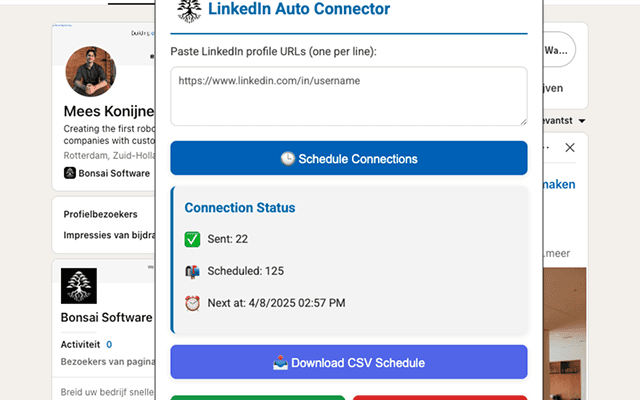Click the Scheduled: 125 status text
The height and width of the screenshot is (400, 640).
click(x=245, y=271)
